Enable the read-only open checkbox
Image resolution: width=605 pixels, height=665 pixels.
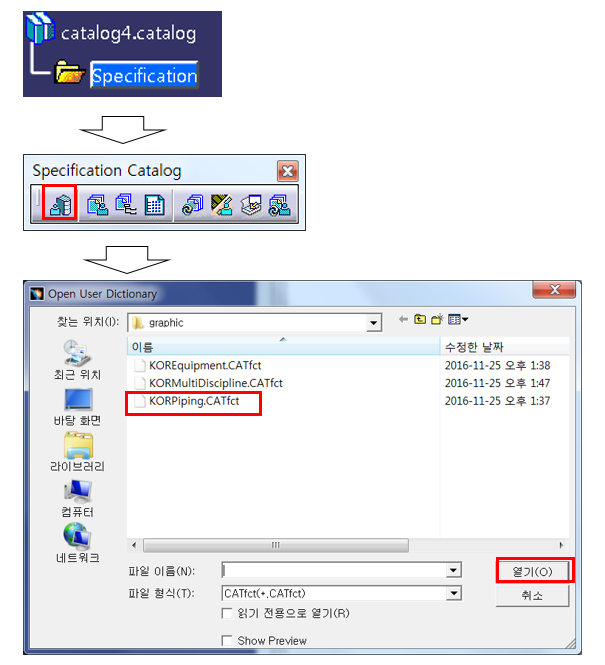(x=227, y=613)
